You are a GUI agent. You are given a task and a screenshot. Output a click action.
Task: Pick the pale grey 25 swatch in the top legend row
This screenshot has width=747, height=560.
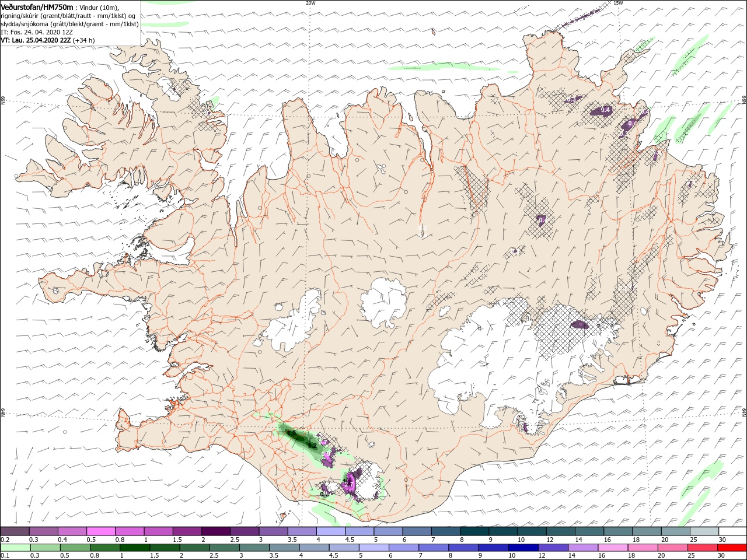pos(704,531)
